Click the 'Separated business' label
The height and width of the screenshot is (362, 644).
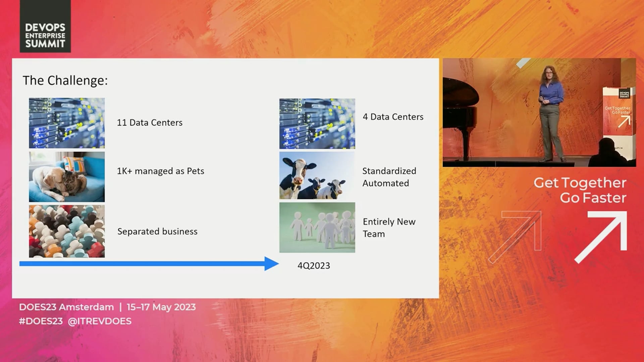[x=157, y=231]
